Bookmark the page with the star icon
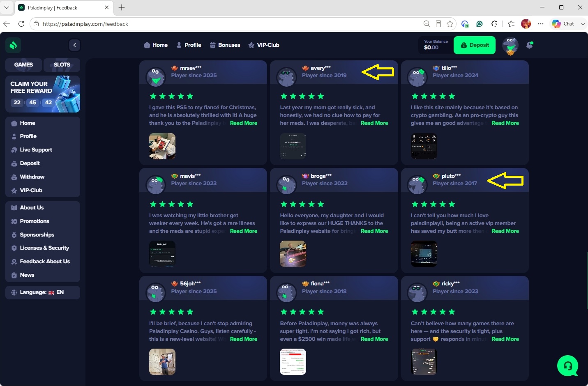The width and height of the screenshot is (588, 386). tap(450, 24)
